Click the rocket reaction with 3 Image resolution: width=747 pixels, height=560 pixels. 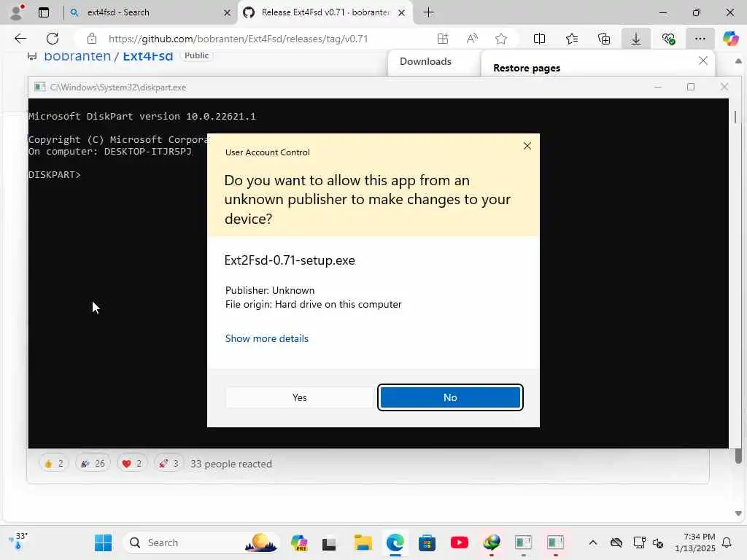169,463
